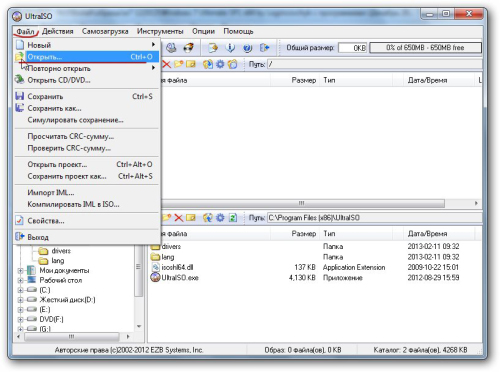Select Импорт IML... entry
Screen dimensions: 500x372
(x=87, y=192)
